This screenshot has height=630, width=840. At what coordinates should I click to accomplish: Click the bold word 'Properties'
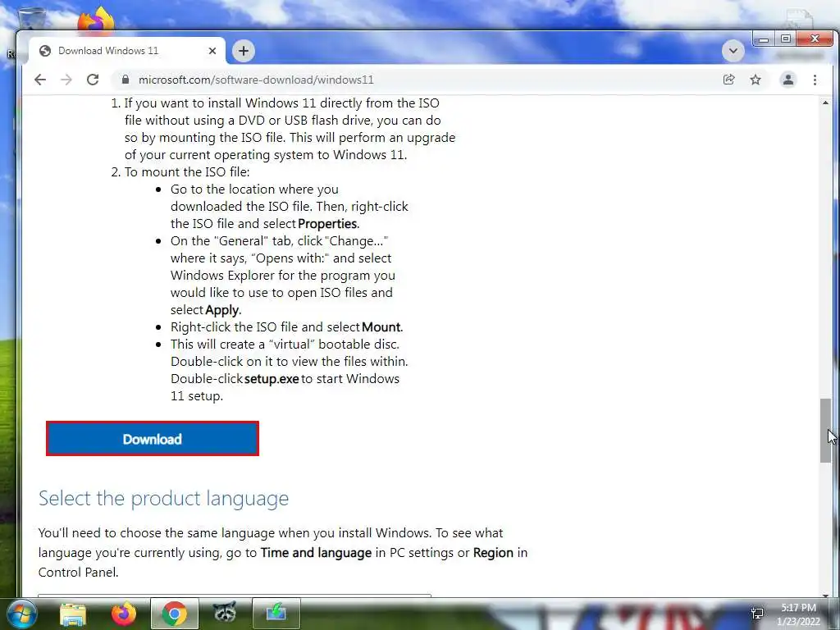[x=328, y=223]
